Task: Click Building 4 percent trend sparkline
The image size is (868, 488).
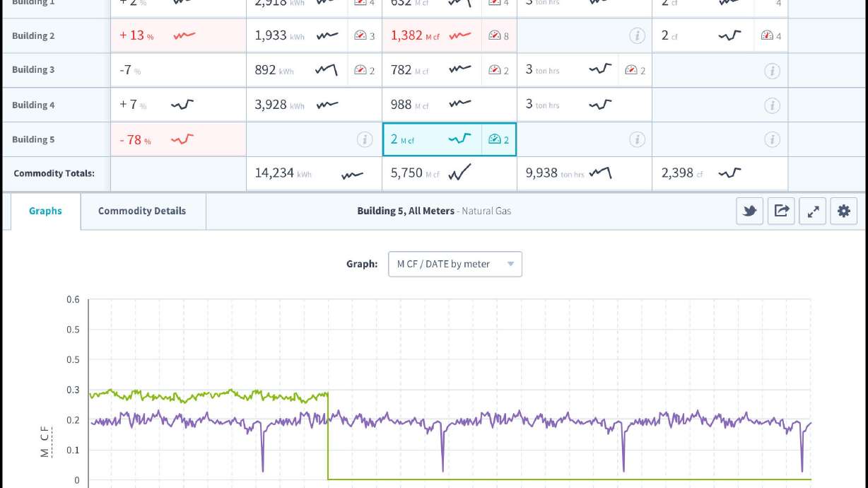Action: pyautogui.click(x=182, y=105)
